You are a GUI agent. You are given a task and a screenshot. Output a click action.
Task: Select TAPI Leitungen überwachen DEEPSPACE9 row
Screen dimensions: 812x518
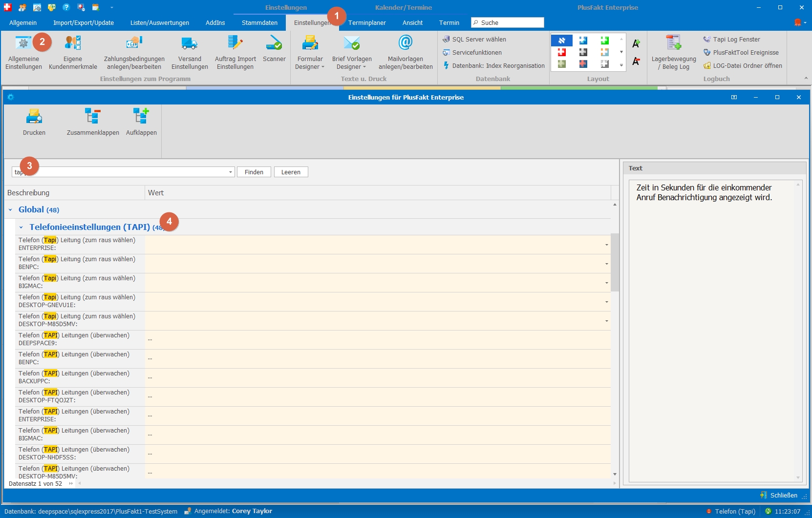313,339
